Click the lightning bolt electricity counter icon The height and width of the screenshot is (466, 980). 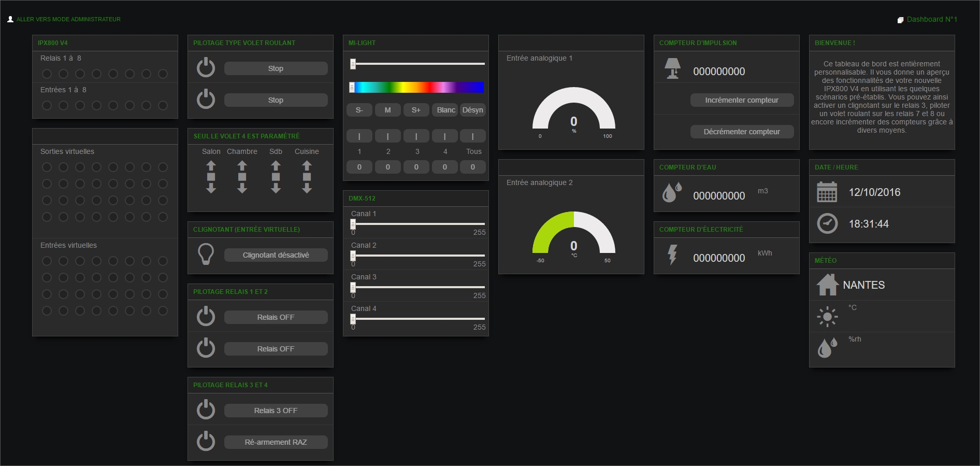(x=672, y=255)
